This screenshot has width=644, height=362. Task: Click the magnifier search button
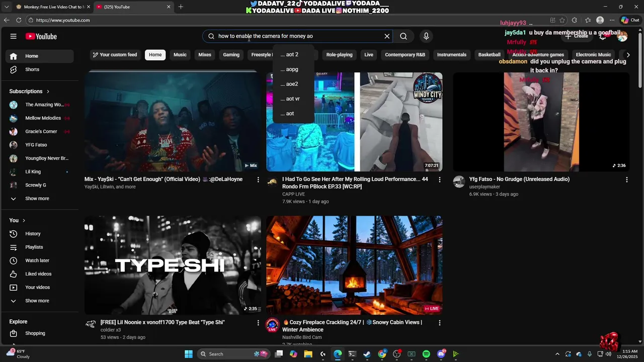tap(404, 36)
